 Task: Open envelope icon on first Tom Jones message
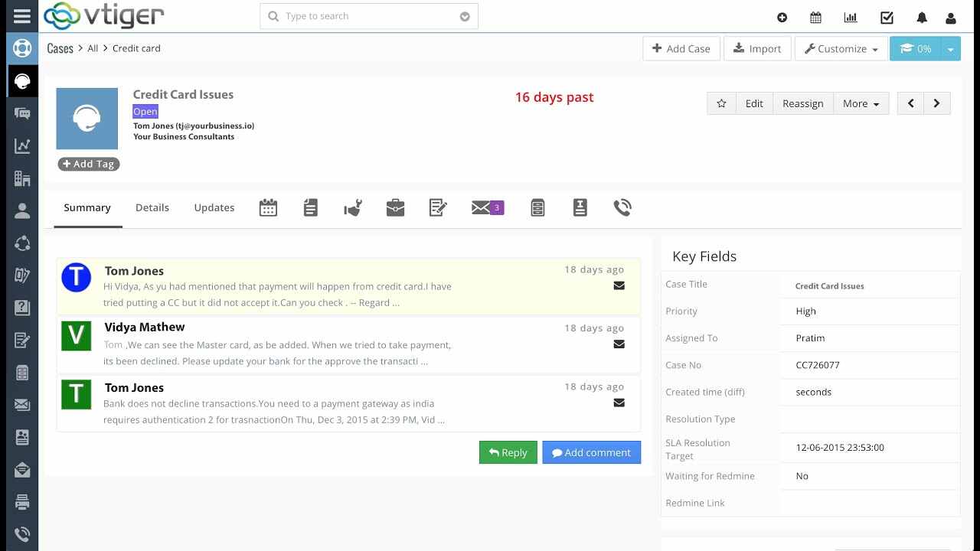click(619, 285)
